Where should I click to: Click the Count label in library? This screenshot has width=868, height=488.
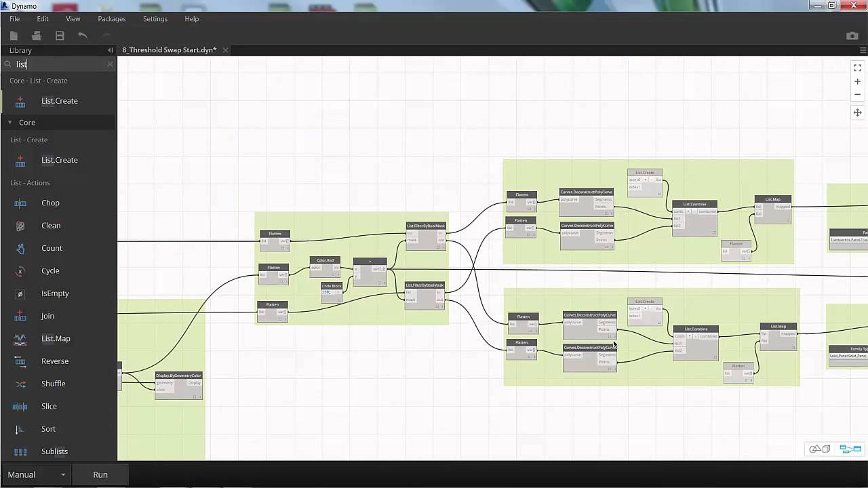[52, 248]
